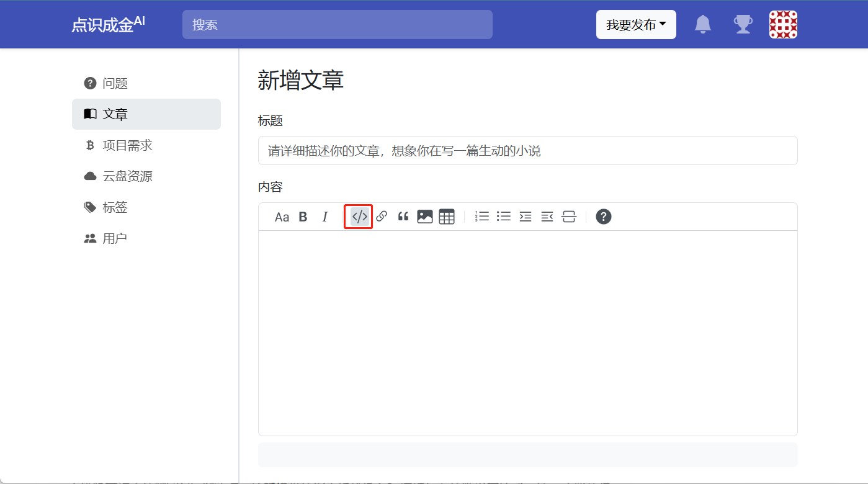The width and height of the screenshot is (868, 484).
Task: Click the heading Aa toolbar icon
Action: (x=282, y=217)
